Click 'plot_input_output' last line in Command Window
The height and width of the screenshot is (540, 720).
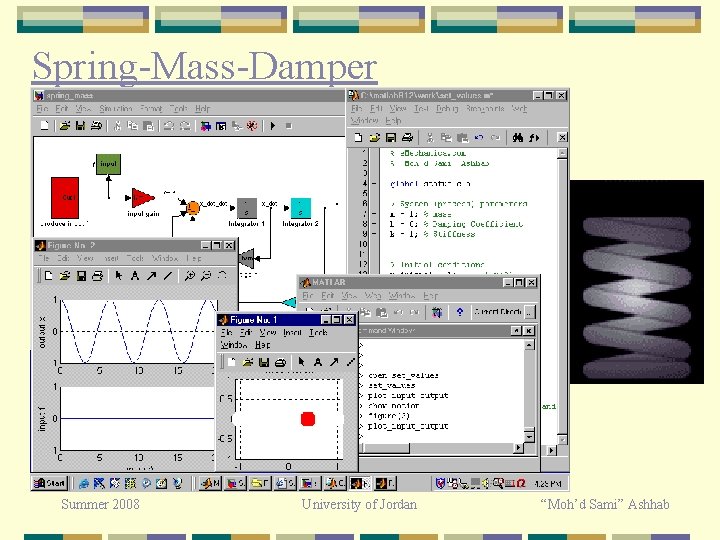pos(408,426)
